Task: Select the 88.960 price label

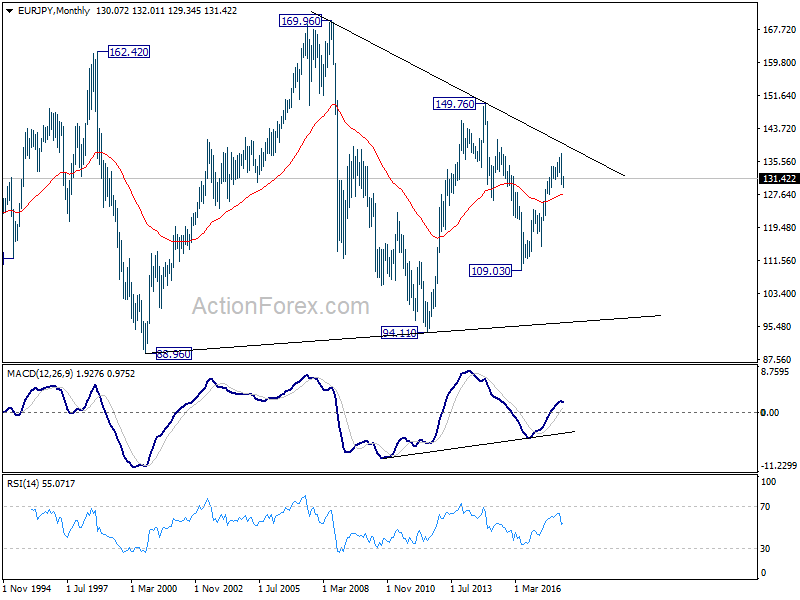Action: [173, 354]
